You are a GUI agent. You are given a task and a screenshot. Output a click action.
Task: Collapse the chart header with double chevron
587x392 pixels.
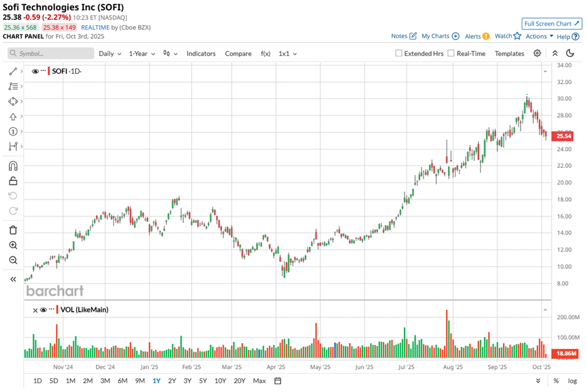(555, 53)
